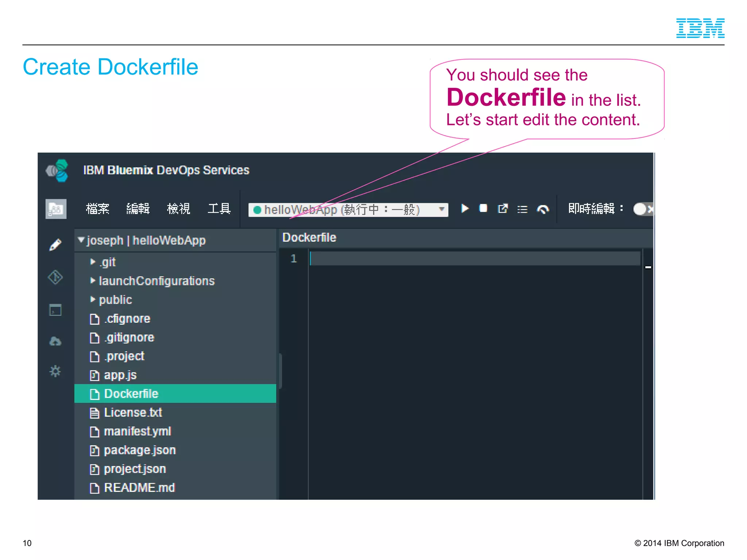Screen dimensions: 747x560
Task: Open the shell terminal sidebar icon
Action: 55,310
